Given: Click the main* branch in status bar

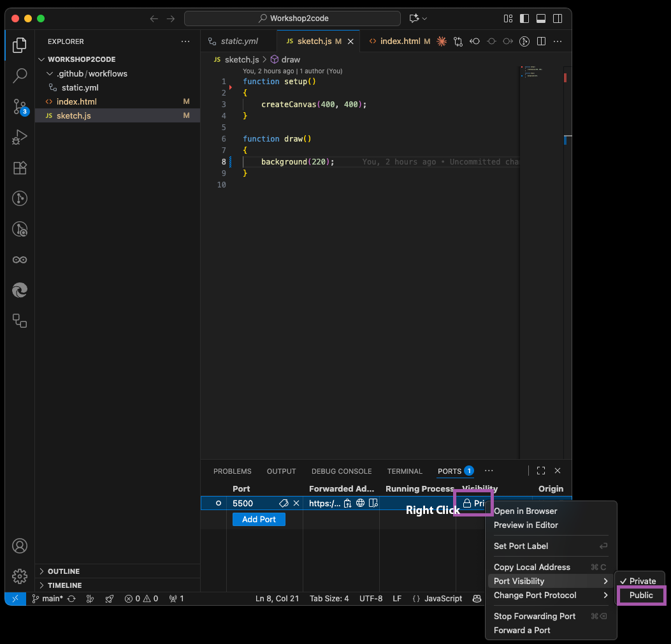Looking at the screenshot, I should (48, 599).
